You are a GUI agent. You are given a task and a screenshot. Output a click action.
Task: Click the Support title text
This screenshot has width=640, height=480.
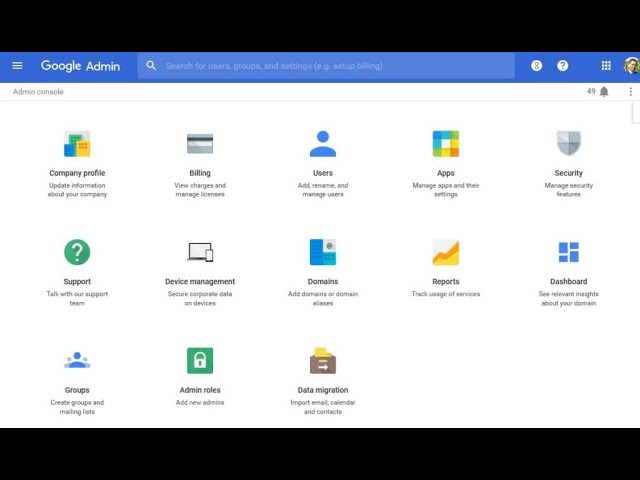coord(77,282)
